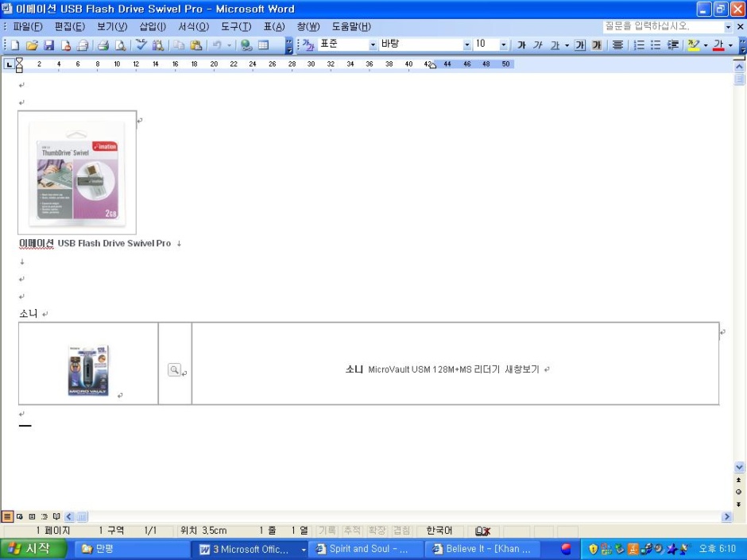The width and height of the screenshot is (747, 560).
Task: Open the font name dropdown showing 바탕
Action: point(467,44)
